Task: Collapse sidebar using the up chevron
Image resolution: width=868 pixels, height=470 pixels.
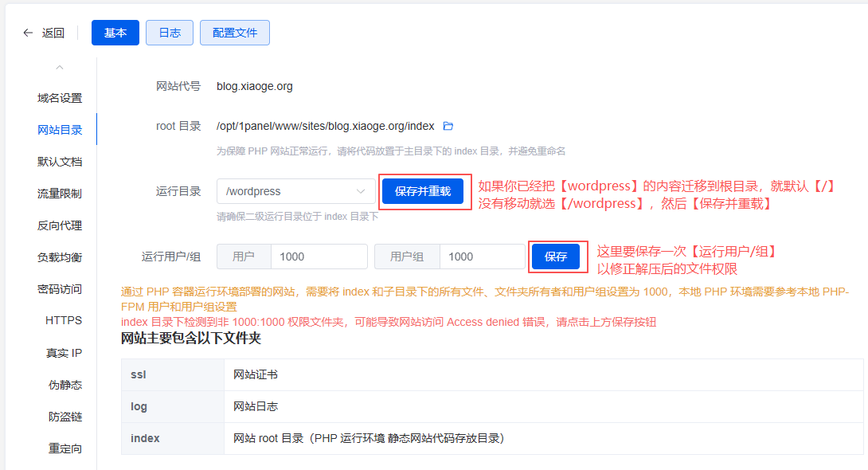Action: (60, 68)
